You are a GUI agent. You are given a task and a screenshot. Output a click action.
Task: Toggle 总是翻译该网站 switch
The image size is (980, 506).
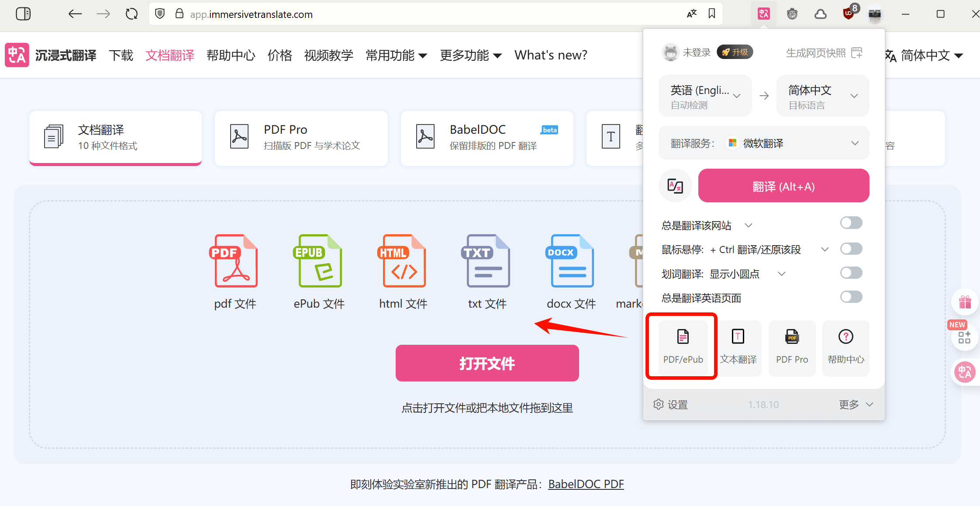851,223
